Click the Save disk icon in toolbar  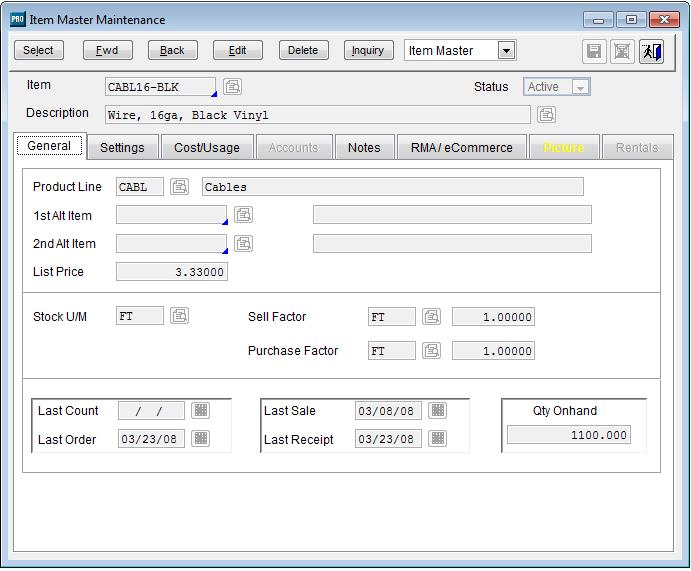pos(594,52)
